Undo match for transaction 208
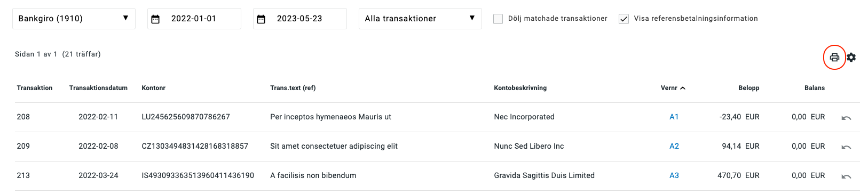The width and height of the screenshot is (868, 194). 846,118
